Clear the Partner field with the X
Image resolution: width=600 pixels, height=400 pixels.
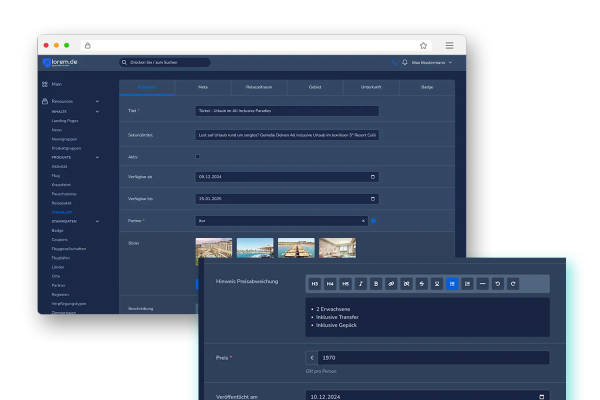tap(363, 220)
